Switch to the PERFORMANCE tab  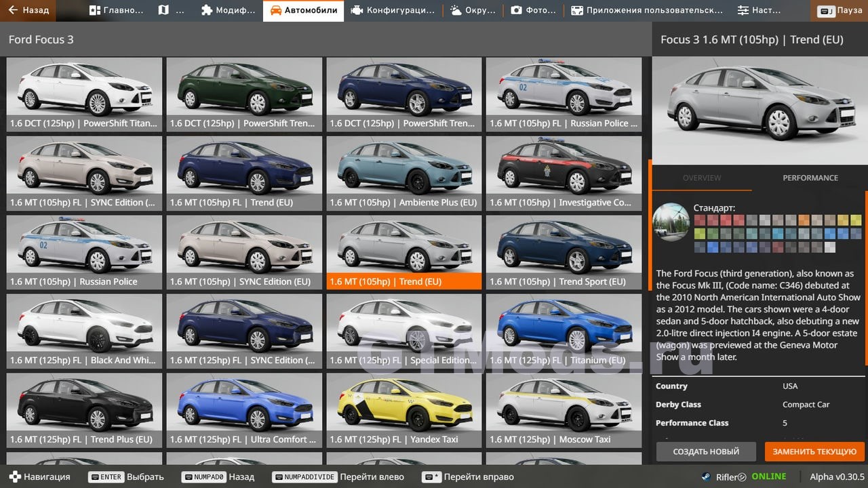[x=810, y=178]
